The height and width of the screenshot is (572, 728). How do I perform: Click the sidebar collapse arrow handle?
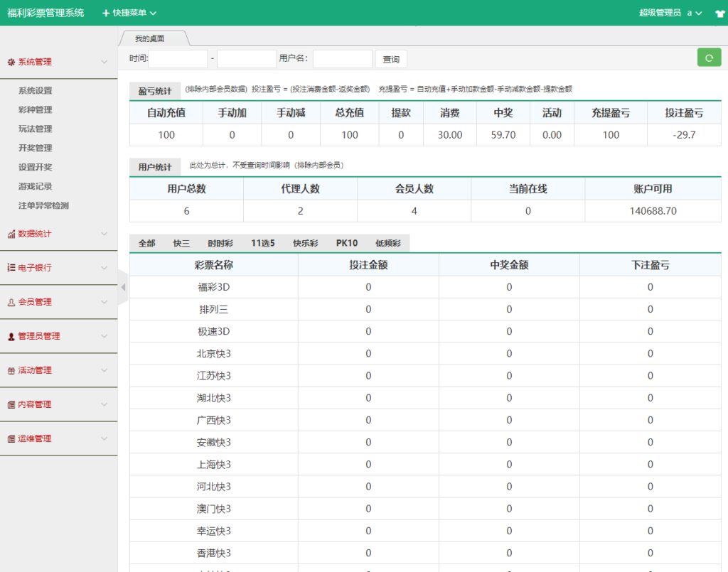click(122, 288)
